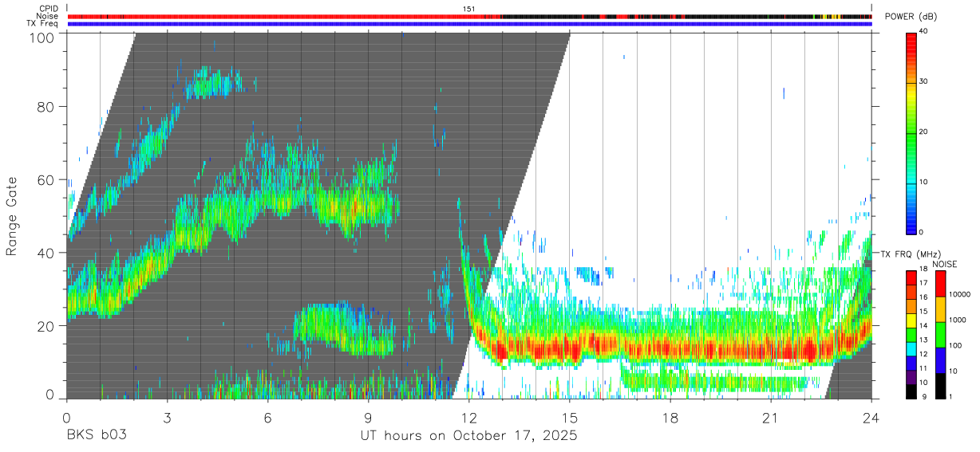Viewport: 980px width, 452px height.
Task: Click the 21 hour tick label on the time axis
Action: tap(771, 418)
